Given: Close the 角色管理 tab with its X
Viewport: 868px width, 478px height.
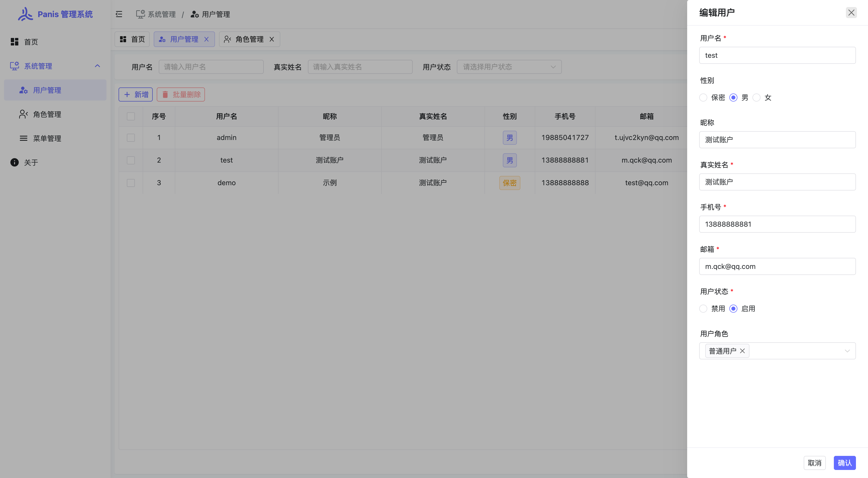Looking at the screenshot, I should (x=272, y=39).
